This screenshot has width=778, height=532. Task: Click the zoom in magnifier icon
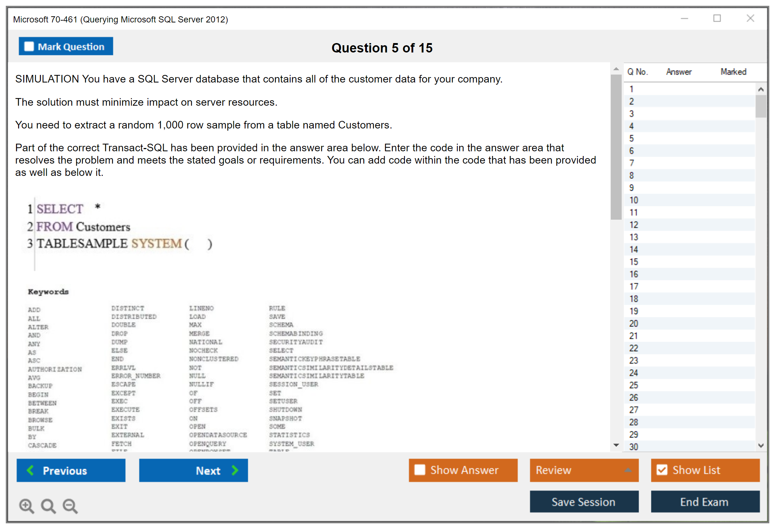tap(26, 506)
